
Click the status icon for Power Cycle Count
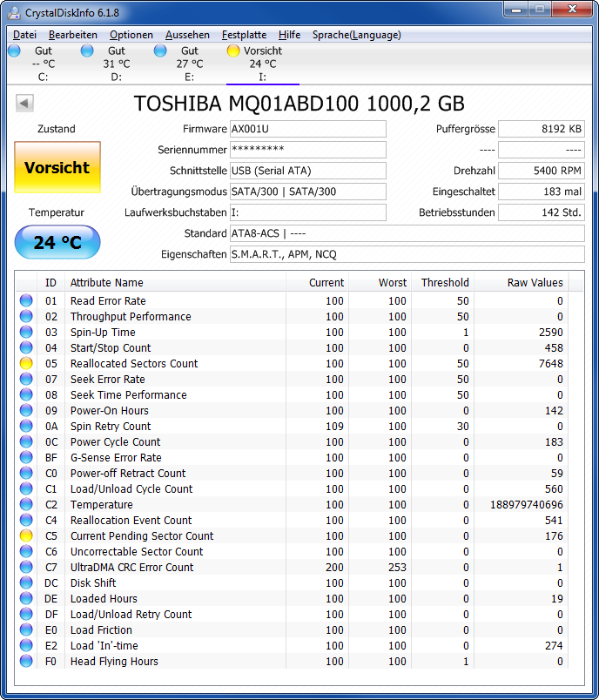(26, 441)
